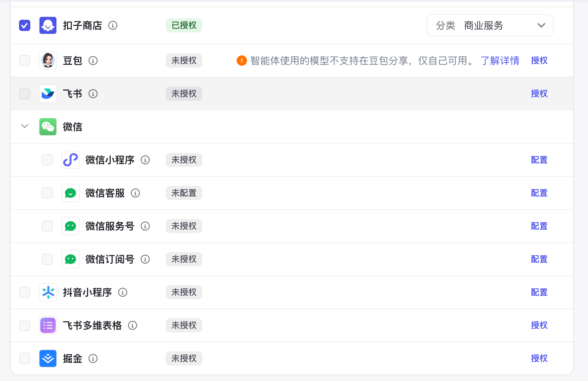Click 配置 for 微信订阅号
Viewport: 588px width, 381px height.
coord(539,259)
